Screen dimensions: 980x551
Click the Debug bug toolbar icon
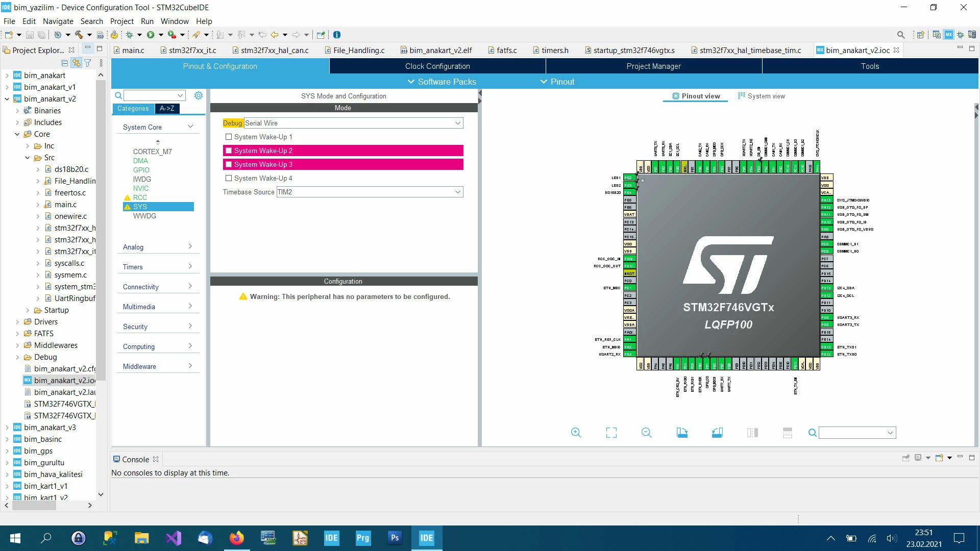point(130,35)
